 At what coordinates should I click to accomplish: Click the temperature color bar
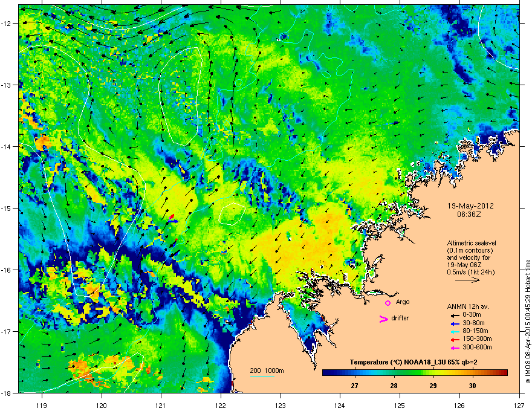pyautogui.click(x=415, y=373)
